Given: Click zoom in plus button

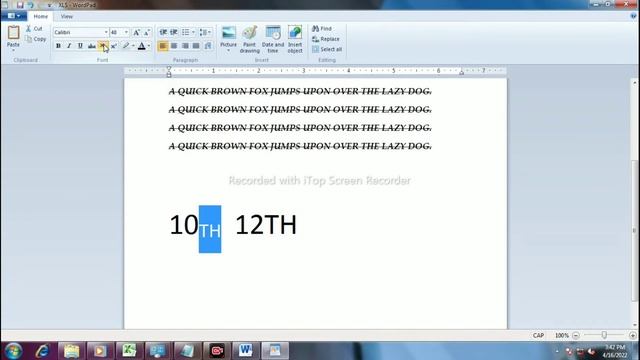Looking at the screenshot, I should [x=633, y=336].
